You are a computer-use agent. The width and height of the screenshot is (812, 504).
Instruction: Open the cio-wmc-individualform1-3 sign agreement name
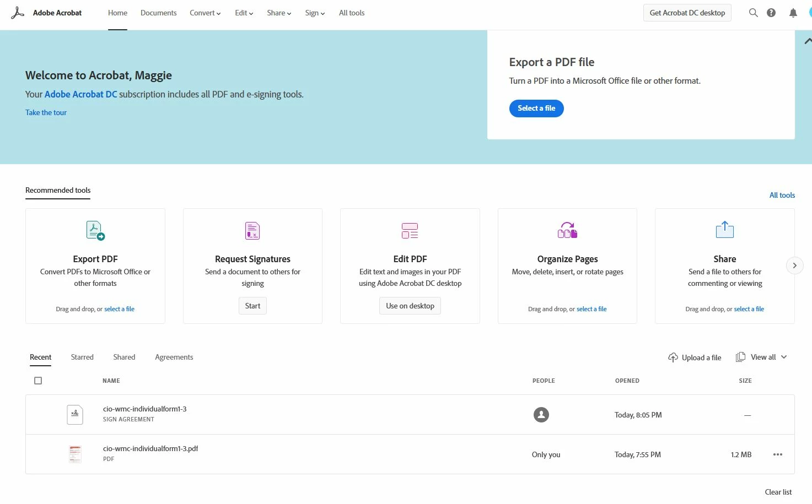click(x=144, y=409)
